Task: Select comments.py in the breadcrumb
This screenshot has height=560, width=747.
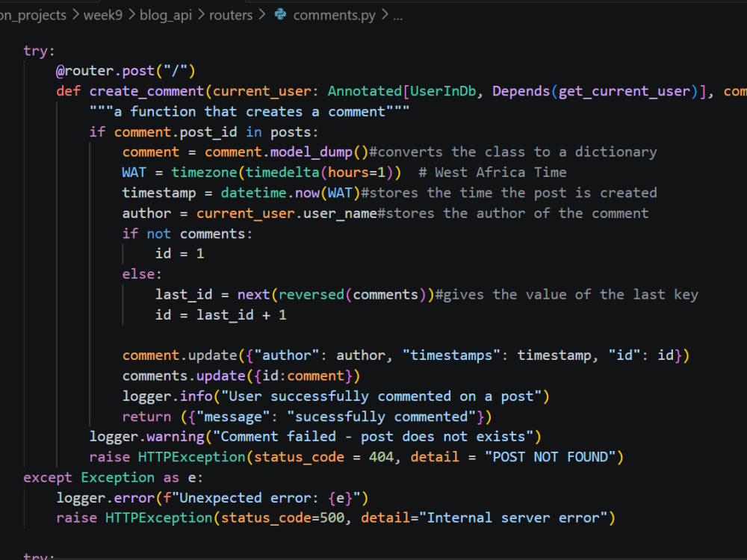Action: tap(335, 15)
